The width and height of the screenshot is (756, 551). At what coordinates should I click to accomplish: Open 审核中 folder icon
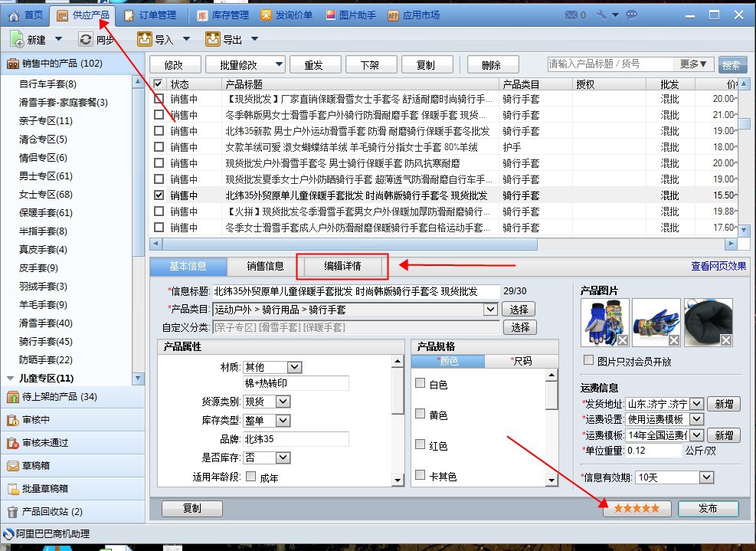(x=12, y=420)
